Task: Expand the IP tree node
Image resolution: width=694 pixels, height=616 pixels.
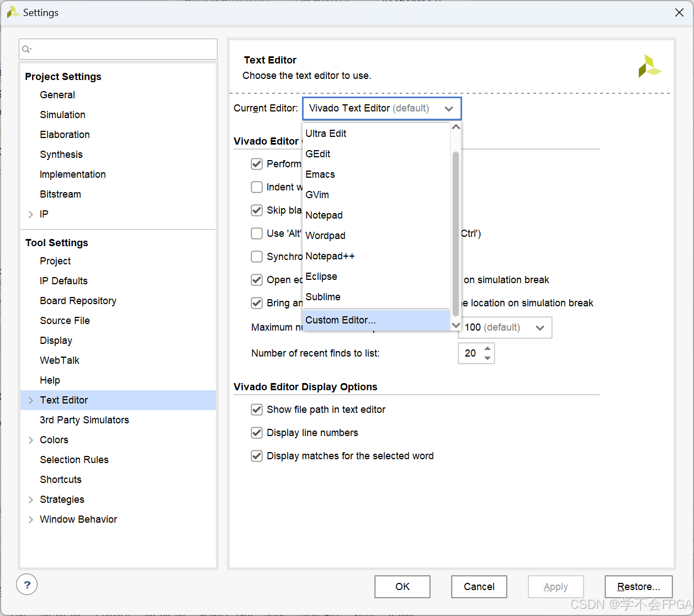Action: (x=31, y=214)
